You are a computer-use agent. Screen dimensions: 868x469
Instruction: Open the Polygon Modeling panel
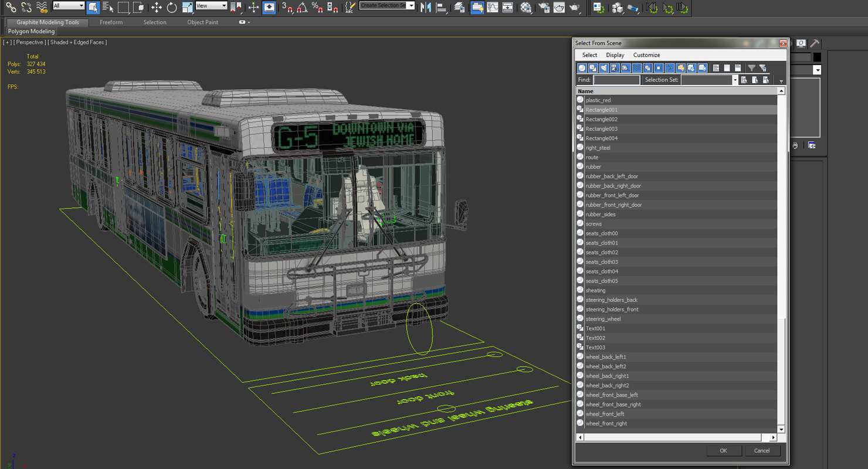(x=31, y=31)
